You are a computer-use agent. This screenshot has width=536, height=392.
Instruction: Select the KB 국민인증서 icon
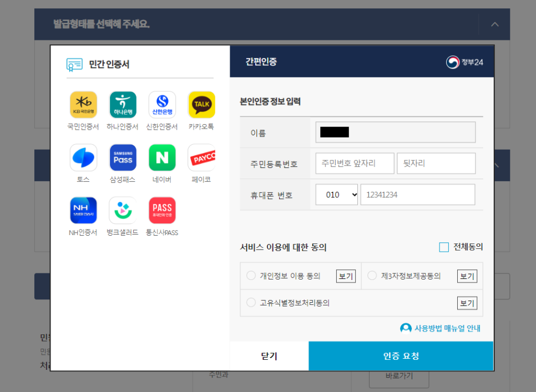[x=83, y=104]
